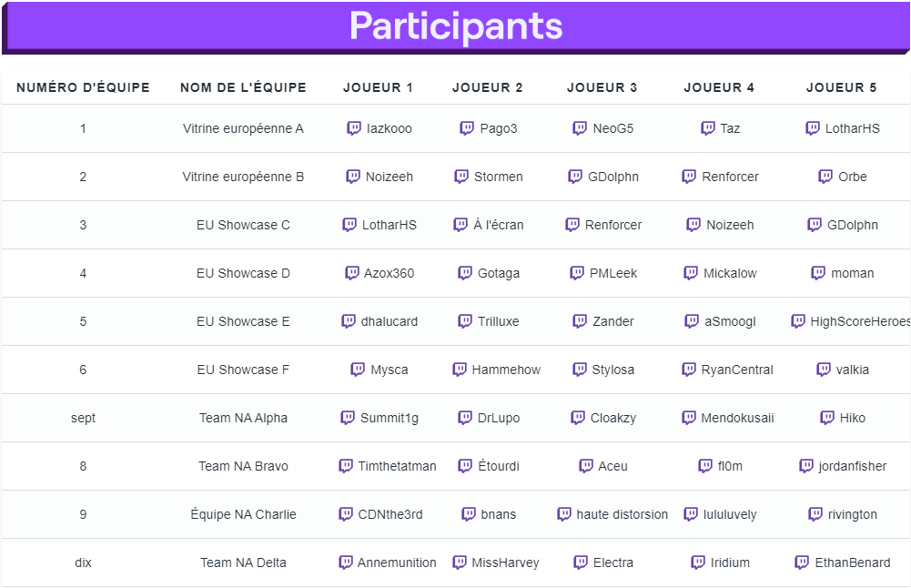Click the Twitch icon next to Cloakzy
911x588 pixels.
click(578, 418)
